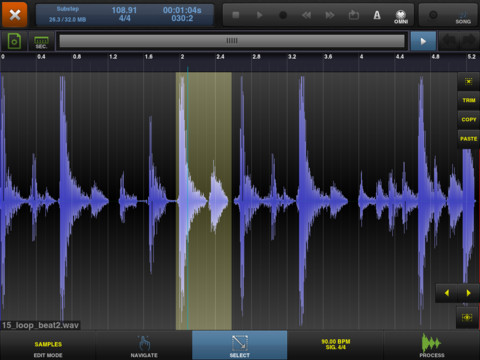Screen dimensions: 480x360
Task: Click the 15_loop_beat2.wav file name label
Action: click(40, 325)
